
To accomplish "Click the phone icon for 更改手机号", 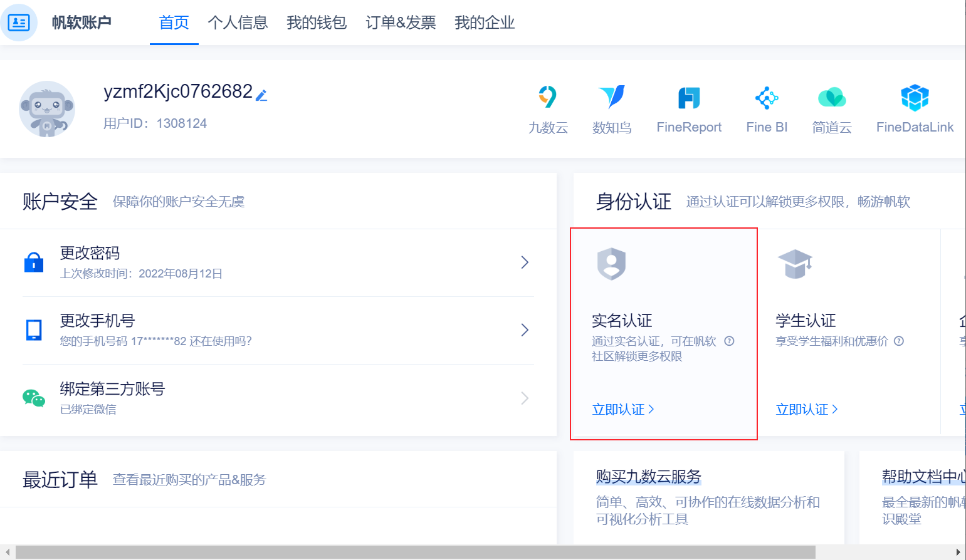I will (x=34, y=329).
